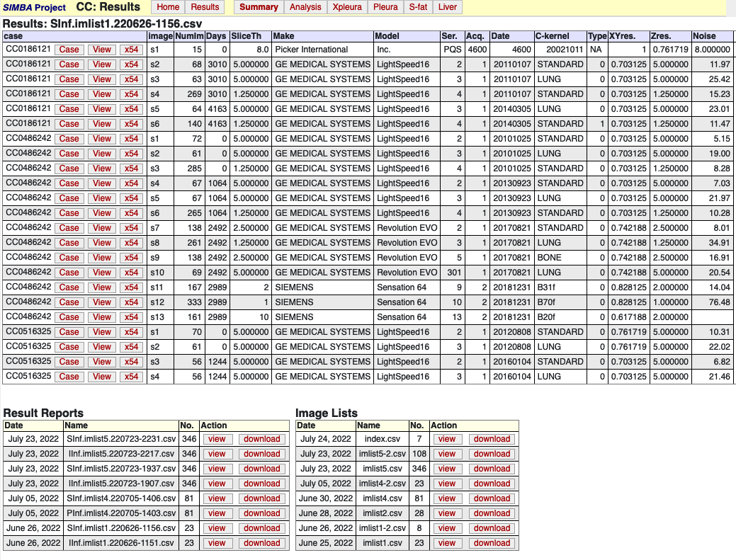View the index.csv image list
The height and width of the screenshot is (560, 736).
(x=447, y=439)
